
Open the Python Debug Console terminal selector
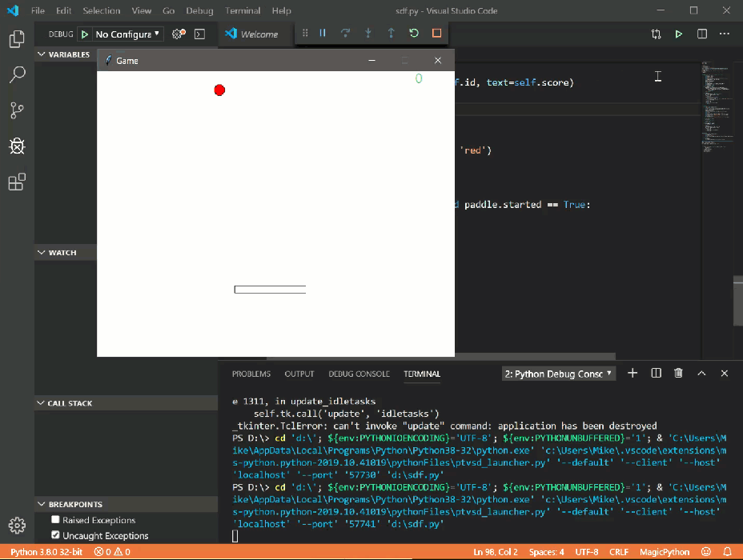[558, 374]
